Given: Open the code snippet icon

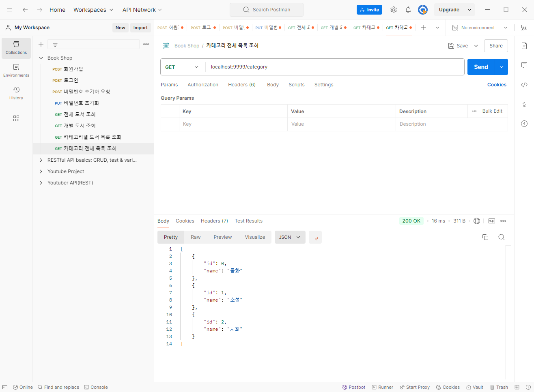Looking at the screenshot, I should [x=524, y=85].
